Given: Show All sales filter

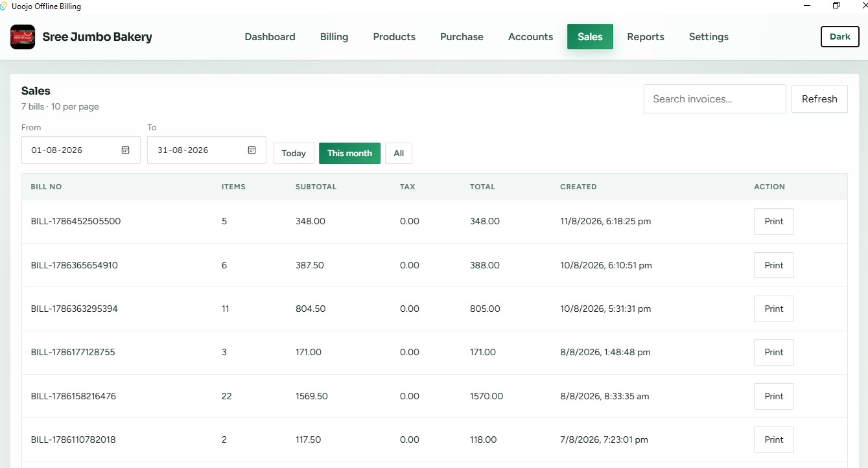Looking at the screenshot, I should coord(399,154).
